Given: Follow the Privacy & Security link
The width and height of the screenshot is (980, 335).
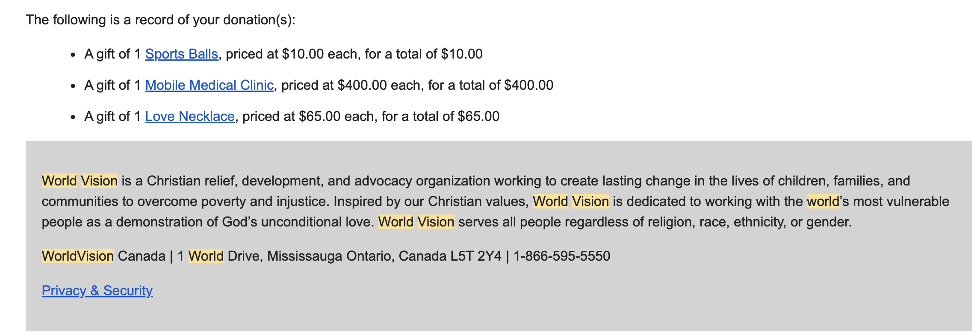Looking at the screenshot, I should (x=97, y=291).
